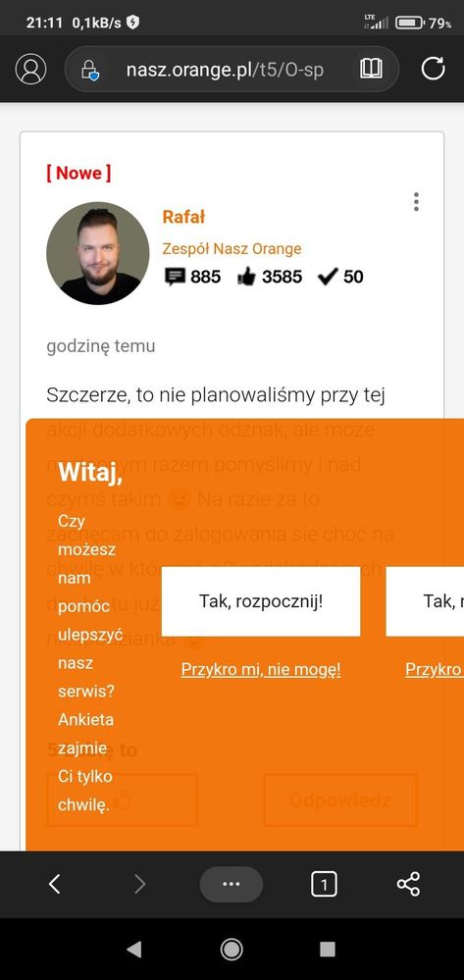464x980 pixels.
Task: Open the browser profile account icon
Action: point(30,69)
